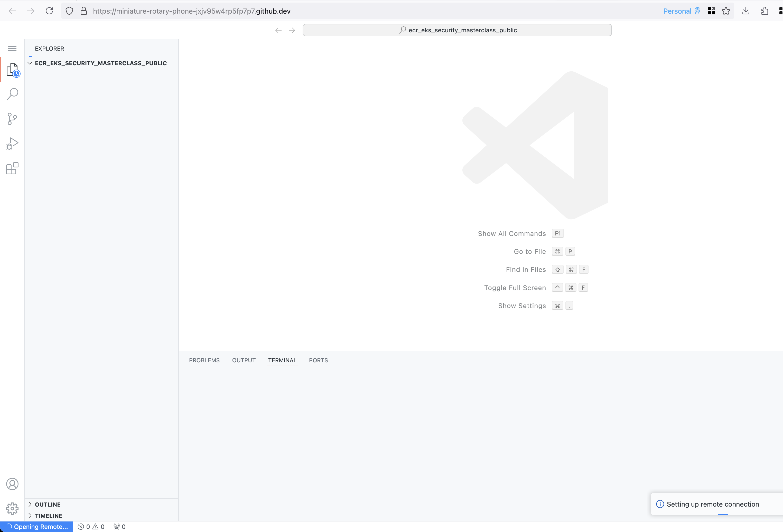Collapse the ECR_EKS_SECURITY_MASTERCLASS_PUBLIC folder section
783x532 pixels.
(30, 63)
